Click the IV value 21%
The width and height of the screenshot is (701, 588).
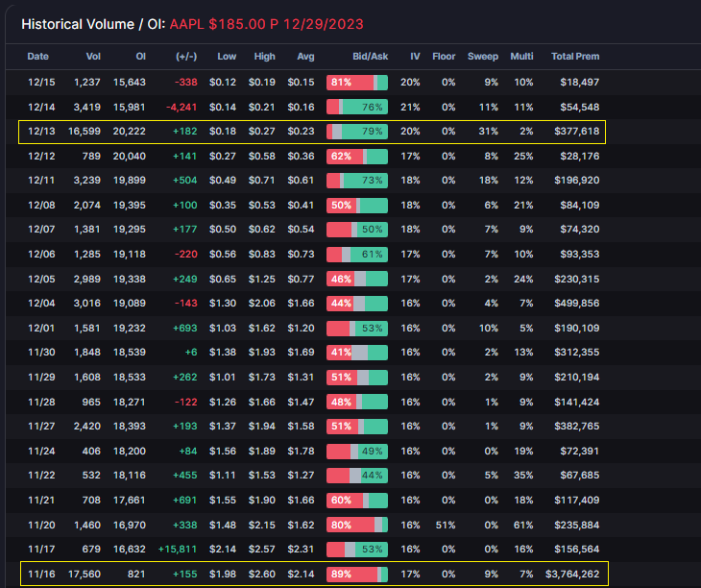410,108
